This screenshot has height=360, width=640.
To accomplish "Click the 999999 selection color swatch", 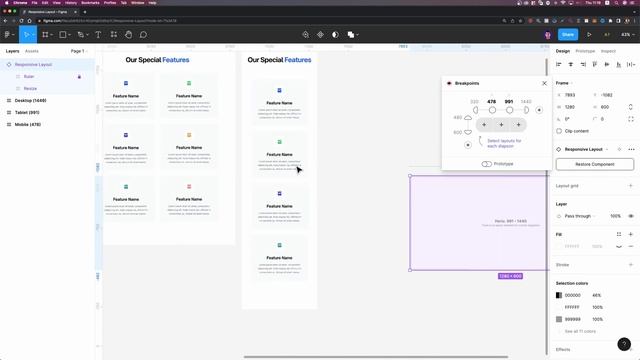I will [x=559, y=319].
